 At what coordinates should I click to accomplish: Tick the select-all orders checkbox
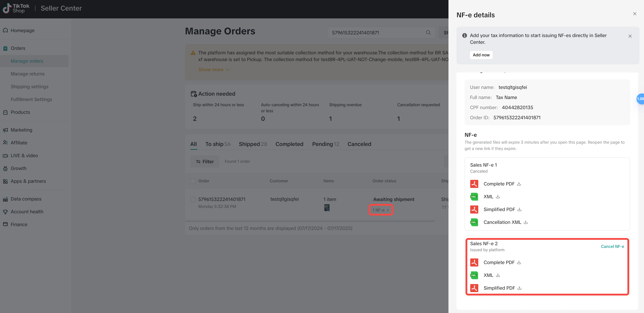click(x=193, y=181)
